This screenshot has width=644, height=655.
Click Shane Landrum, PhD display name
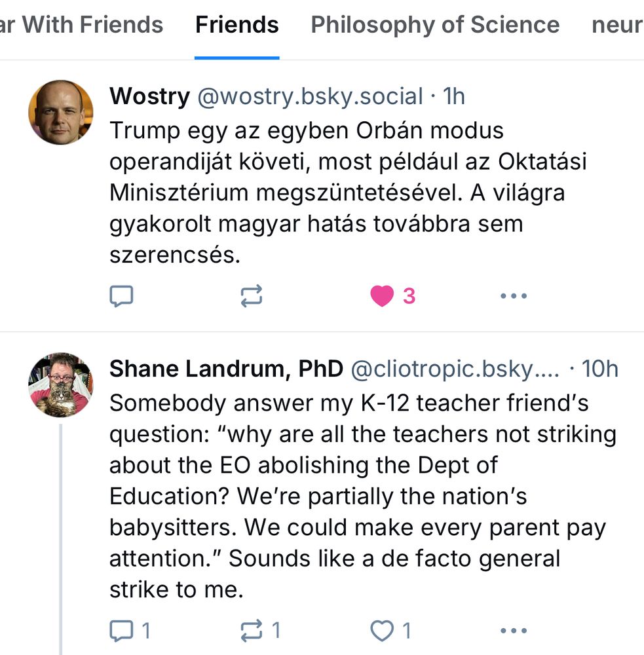[226, 369]
